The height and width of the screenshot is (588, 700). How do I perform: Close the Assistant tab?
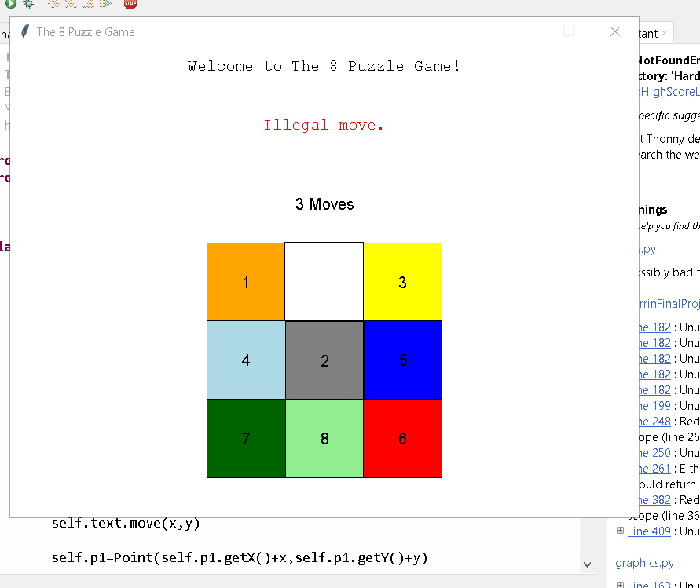[x=665, y=33]
